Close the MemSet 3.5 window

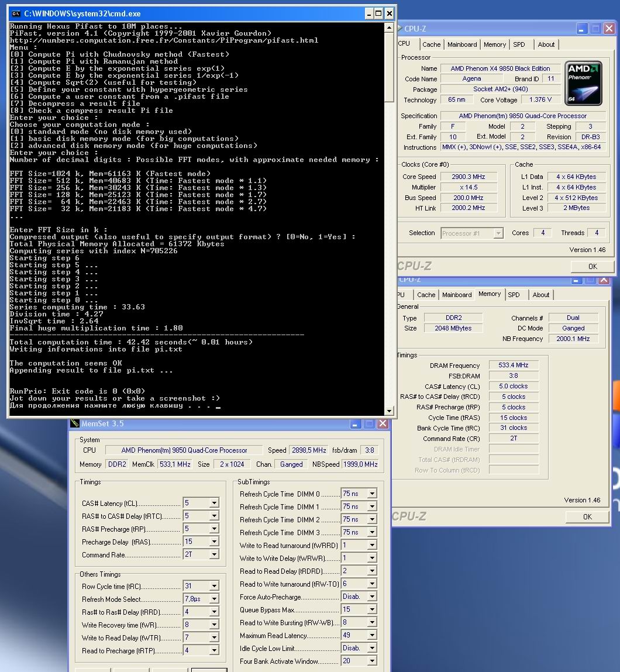383,423
